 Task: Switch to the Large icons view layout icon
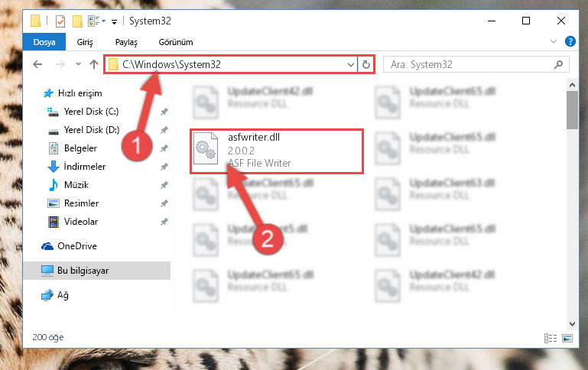coord(567,338)
